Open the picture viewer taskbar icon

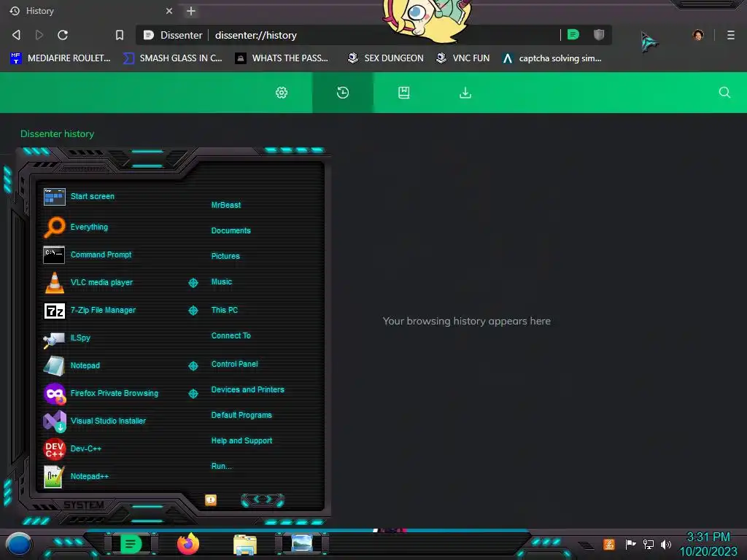pyautogui.click(x=302, y=543)
